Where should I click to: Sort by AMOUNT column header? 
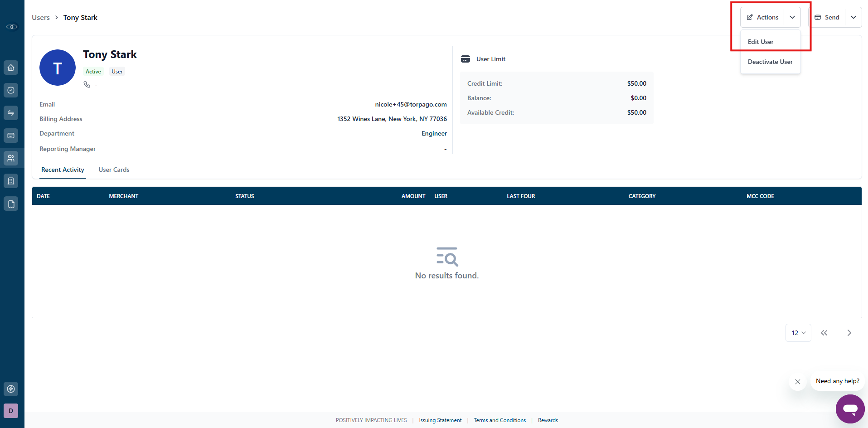tap(413, 196)
